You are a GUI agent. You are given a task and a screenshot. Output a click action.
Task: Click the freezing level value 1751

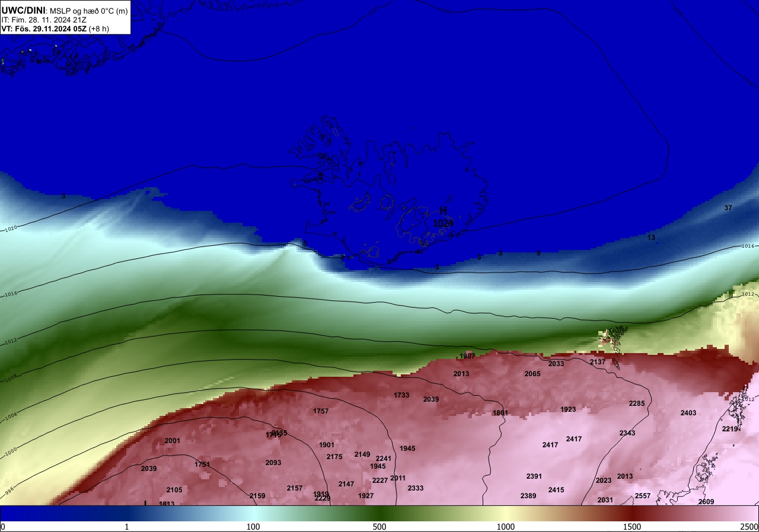tap(202, 464)
